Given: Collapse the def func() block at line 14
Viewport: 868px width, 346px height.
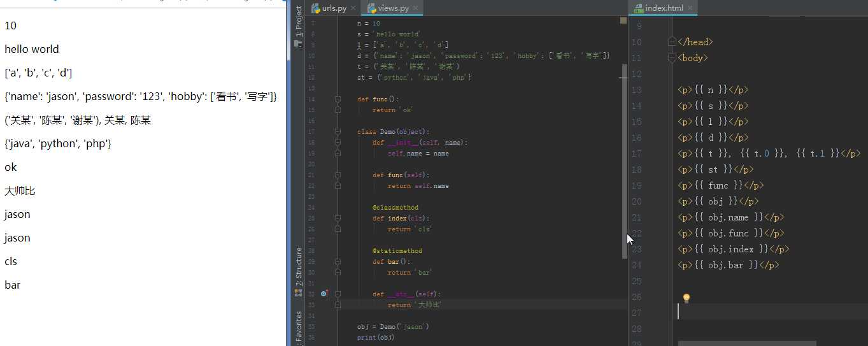Looking at the screenshot, I should (x=337, y=99).
